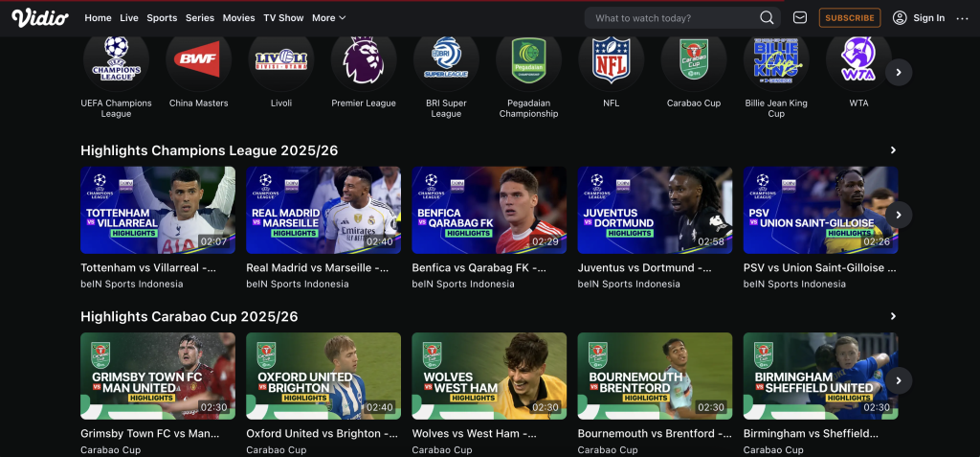Expand the More menu
This screenshot has height=457, width=980.
pyautogui.click(x=329, y=18)
